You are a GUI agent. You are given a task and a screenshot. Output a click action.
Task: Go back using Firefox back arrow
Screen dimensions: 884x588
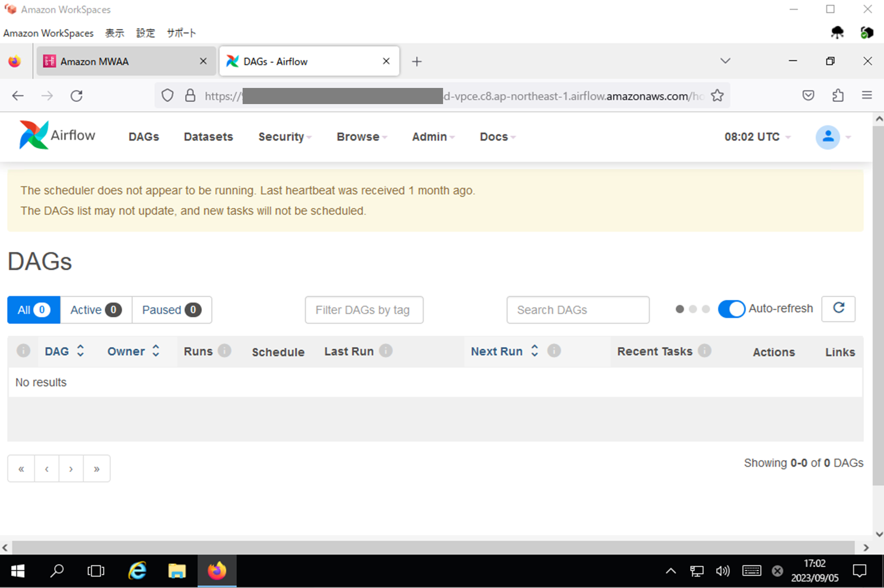coord(18,96)
